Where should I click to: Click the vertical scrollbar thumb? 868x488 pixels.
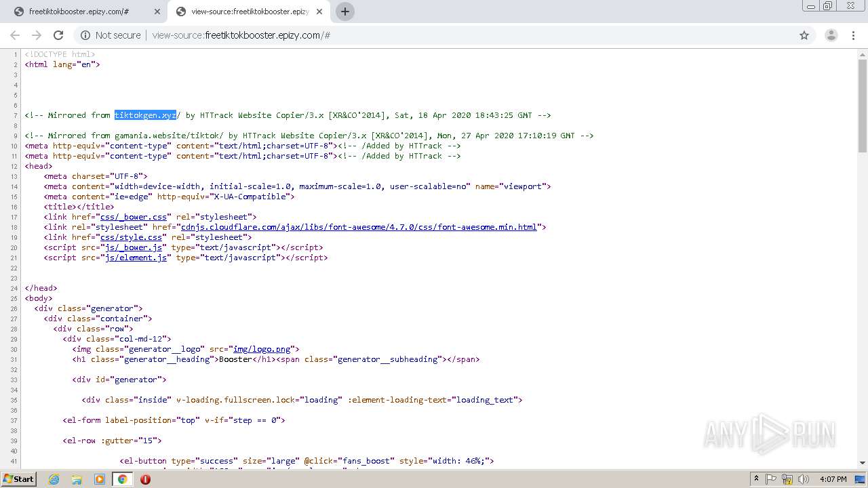coord(863,105)
